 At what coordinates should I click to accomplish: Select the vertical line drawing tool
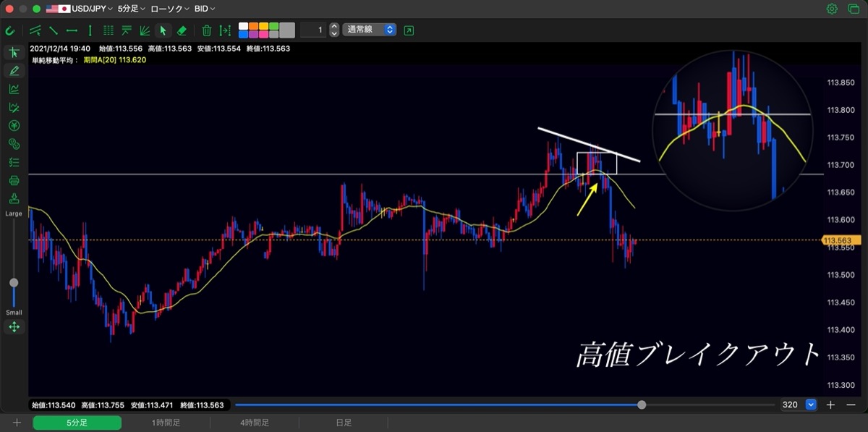click(90, 30)
